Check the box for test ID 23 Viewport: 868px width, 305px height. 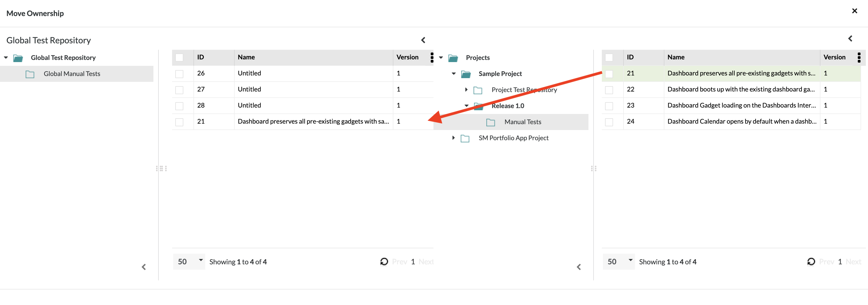(609, 106)
